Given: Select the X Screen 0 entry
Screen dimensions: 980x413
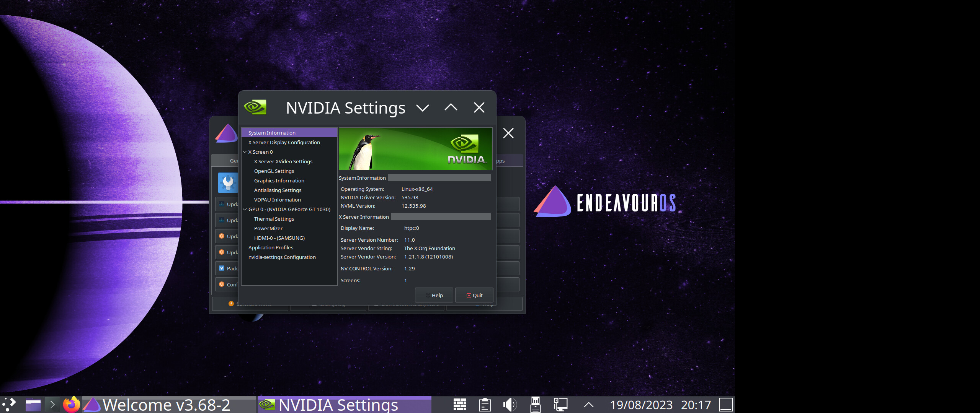Looking at the screenshot, I should 261,152.
